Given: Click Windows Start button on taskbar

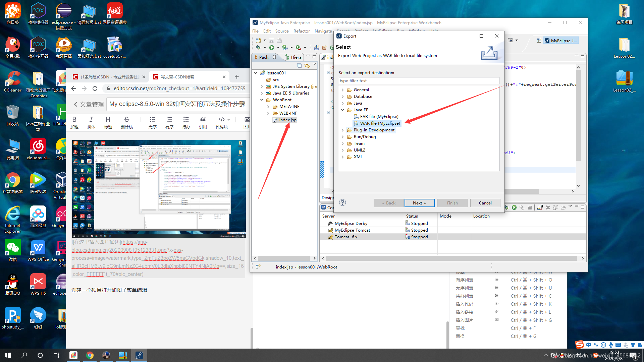Looking at the screenshot, I should coord(8,355).
